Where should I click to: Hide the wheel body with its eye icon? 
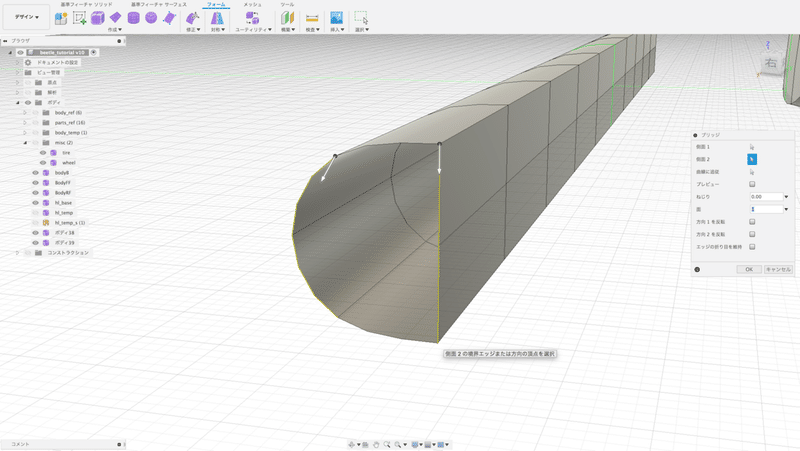point(43,163)
